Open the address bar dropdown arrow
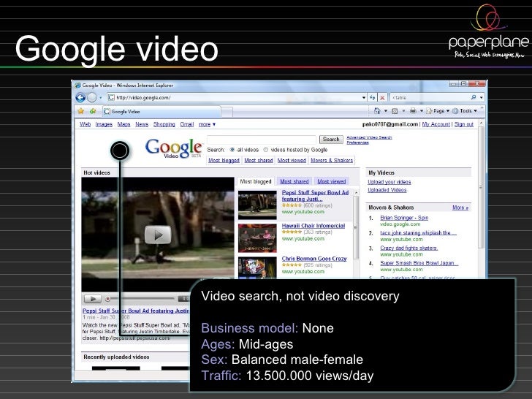Viewport: 532px width, 399px height. click(364, 98)
